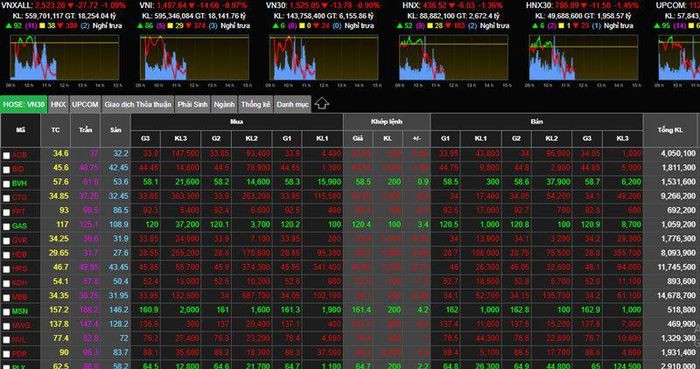Tick the checkbox for BID
The height and width of the screenshot is (369, 700).
[x=6, y=170]
